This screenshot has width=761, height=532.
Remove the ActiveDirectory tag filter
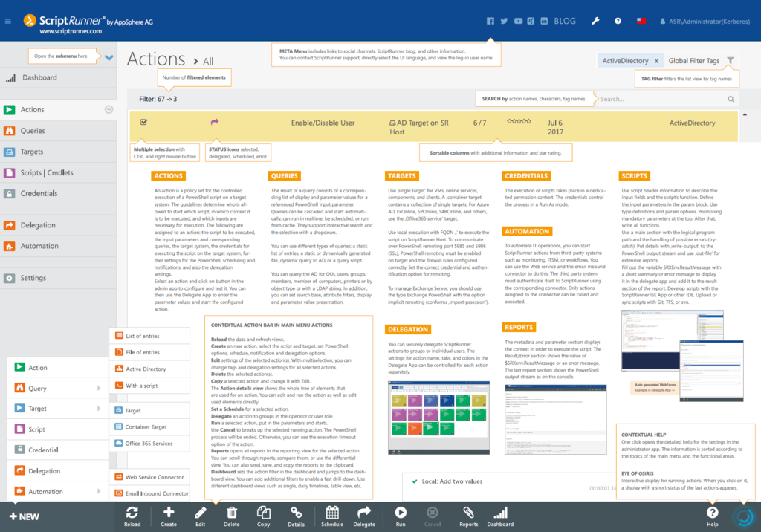click(x=656, y=61)
